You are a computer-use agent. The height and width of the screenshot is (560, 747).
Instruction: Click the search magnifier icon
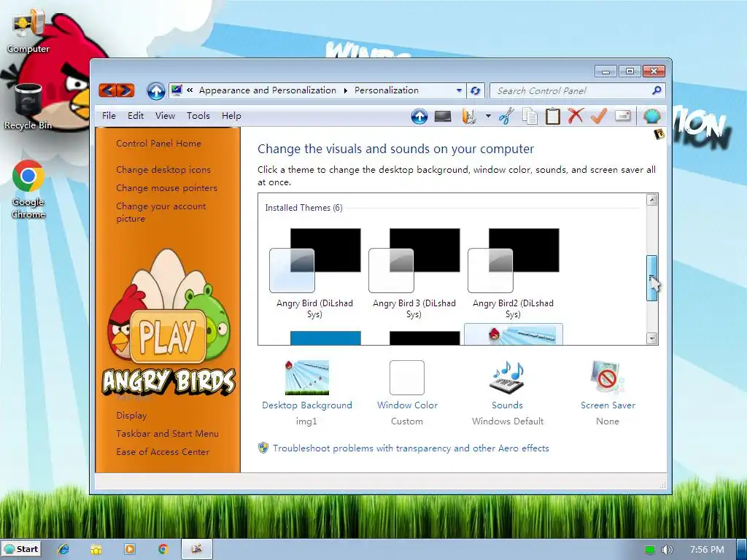(x=657, y=90)
